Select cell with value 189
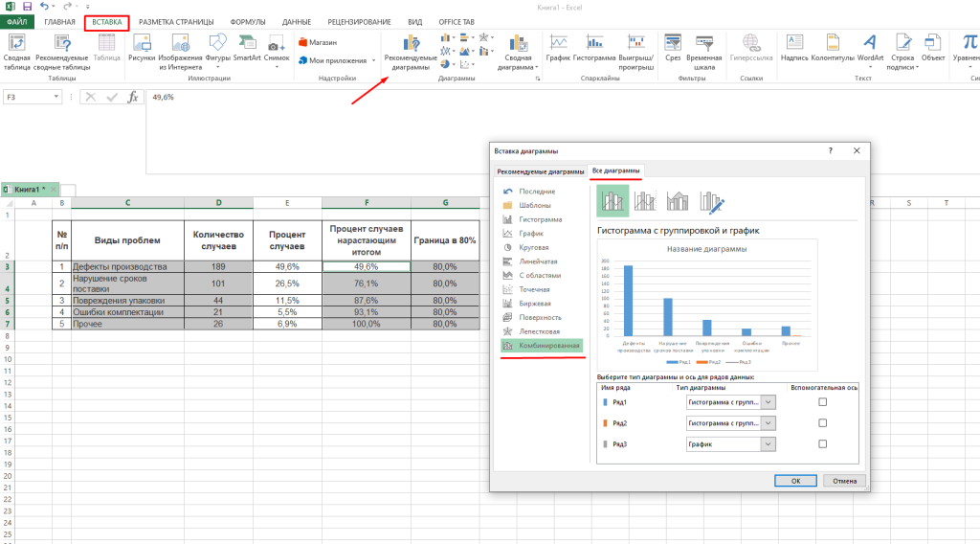 pyautogui.click(x=219, y=266)
